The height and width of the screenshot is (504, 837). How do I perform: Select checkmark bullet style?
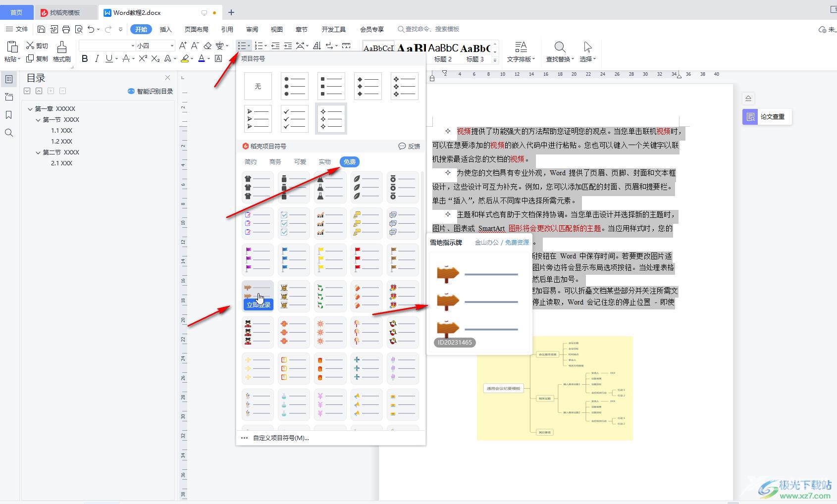(295, 119)
